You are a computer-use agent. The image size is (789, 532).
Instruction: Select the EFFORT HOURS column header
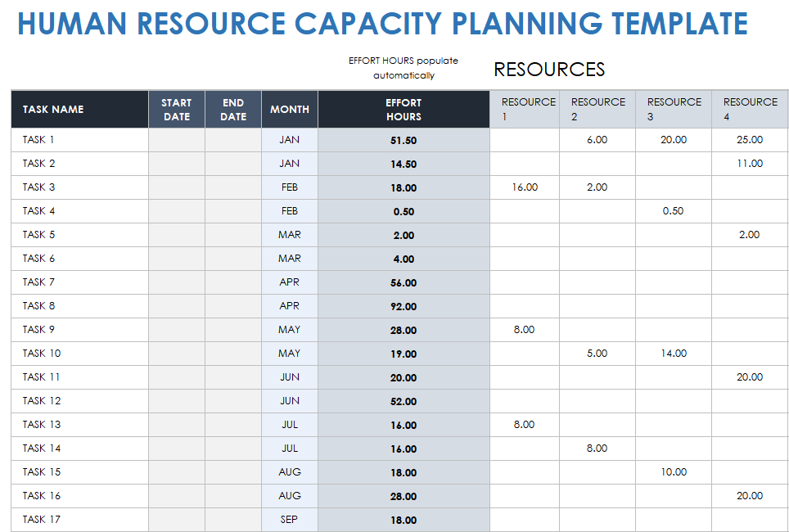coord(404,110)
